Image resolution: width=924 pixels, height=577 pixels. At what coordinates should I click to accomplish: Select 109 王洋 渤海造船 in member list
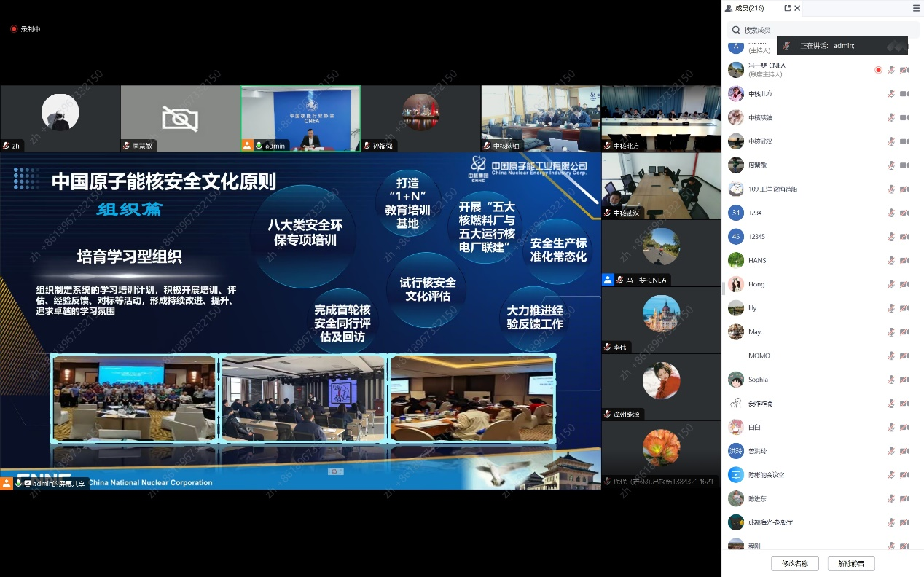pos(772,189)
